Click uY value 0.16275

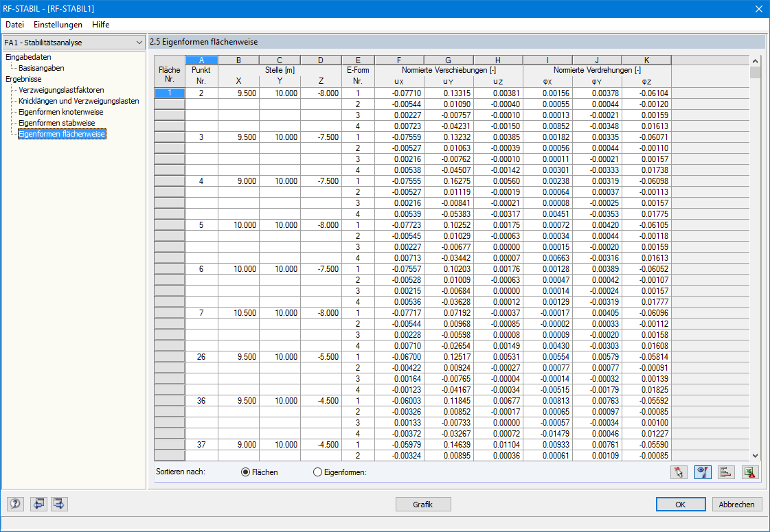tap(449, 181)
